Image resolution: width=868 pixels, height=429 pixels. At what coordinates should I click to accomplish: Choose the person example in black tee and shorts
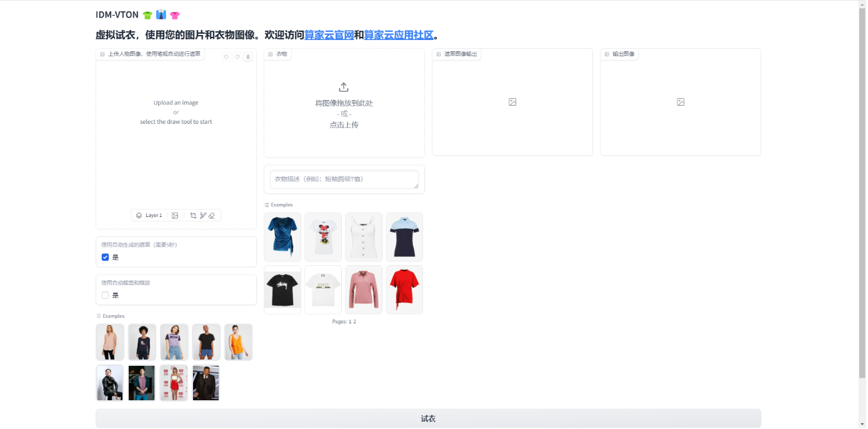point(206,342)
